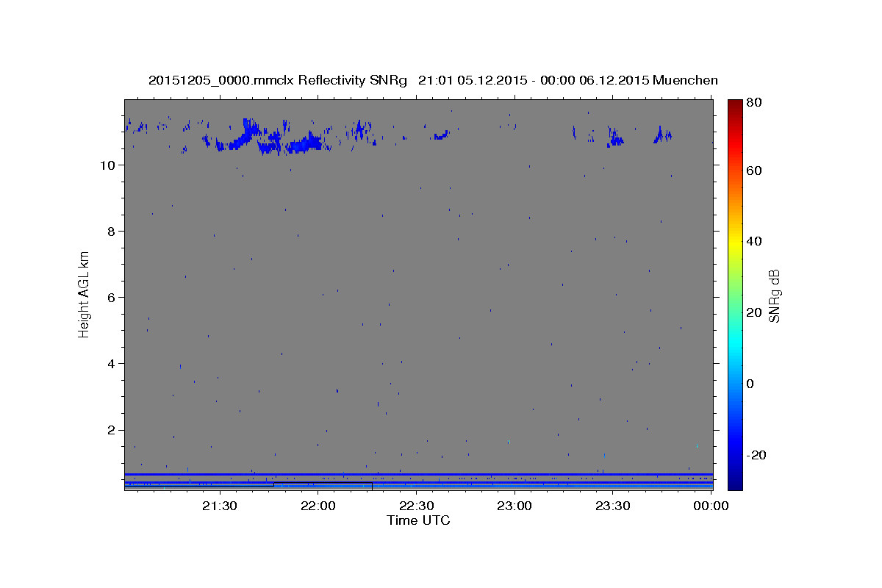Click the height label 2
The image size is (882, 588).
pos(112,430)
